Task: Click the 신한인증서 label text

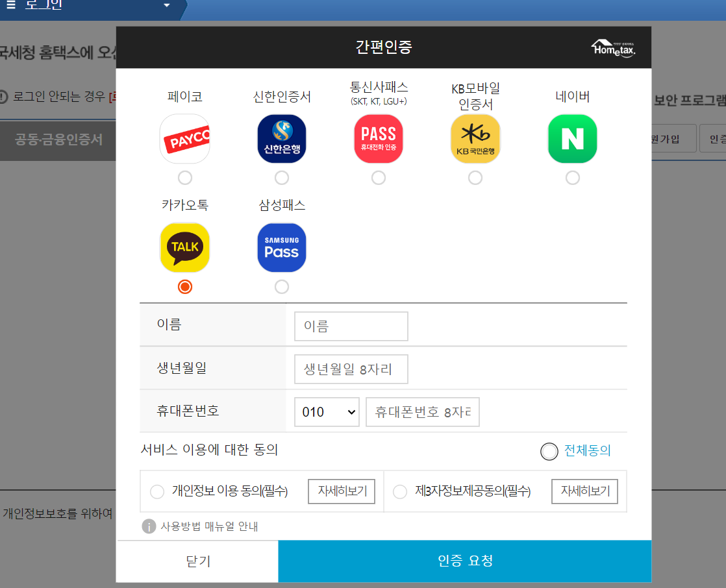Action: (x=282, y=97)
